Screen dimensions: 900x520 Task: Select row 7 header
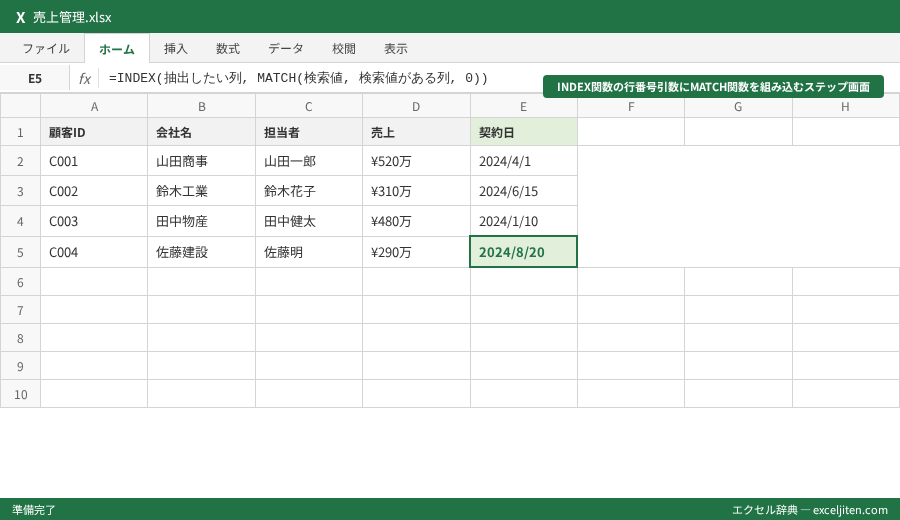[20, 311]
